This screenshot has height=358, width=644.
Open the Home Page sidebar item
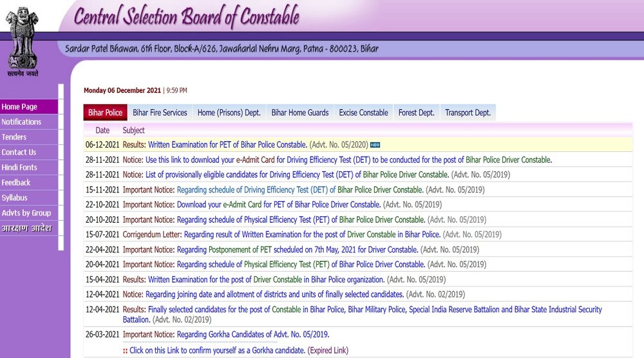click(19, 107)
